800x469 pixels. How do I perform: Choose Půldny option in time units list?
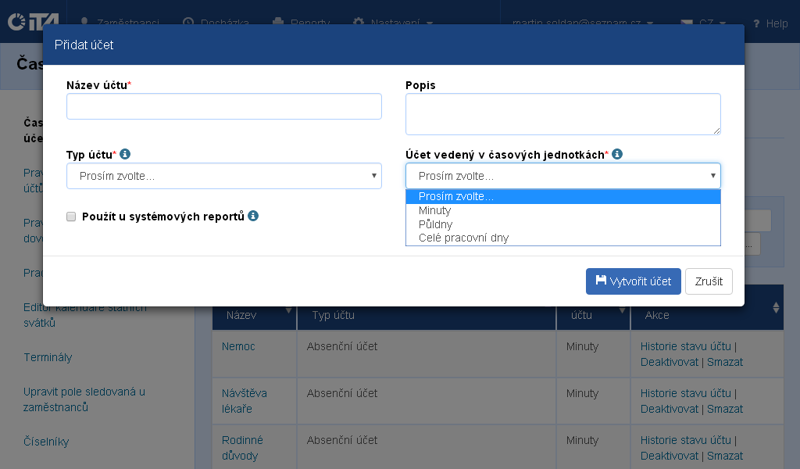pos(435,224)
